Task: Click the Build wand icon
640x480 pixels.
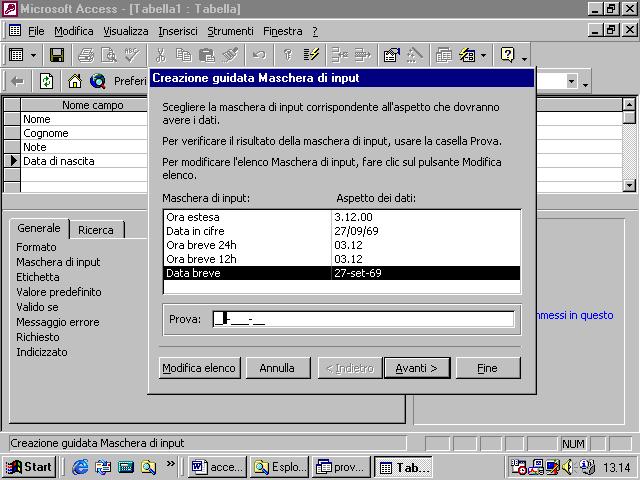Action: tap(415, 55)
